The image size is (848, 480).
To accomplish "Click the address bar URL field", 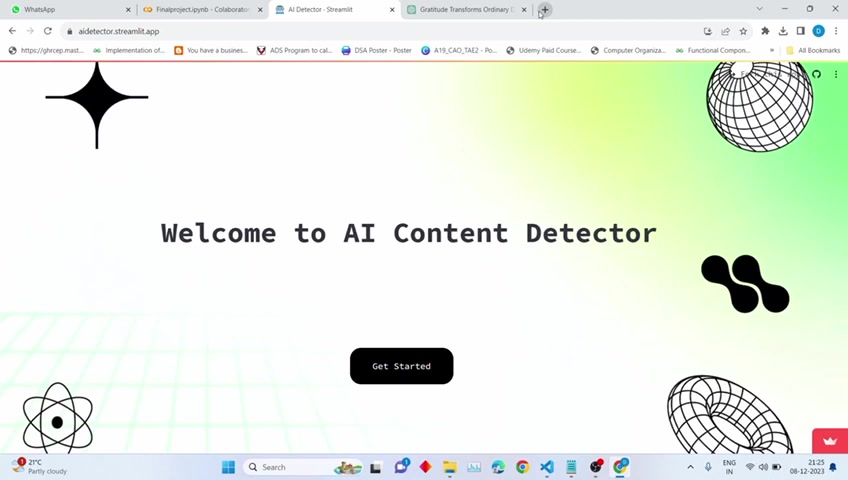I will tap(379, 31).
